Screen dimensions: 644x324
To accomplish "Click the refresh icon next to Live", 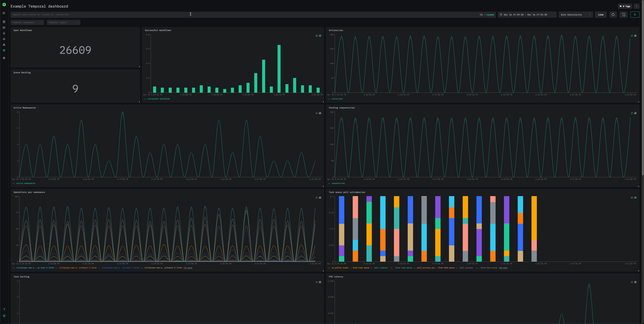I will 613,14.
